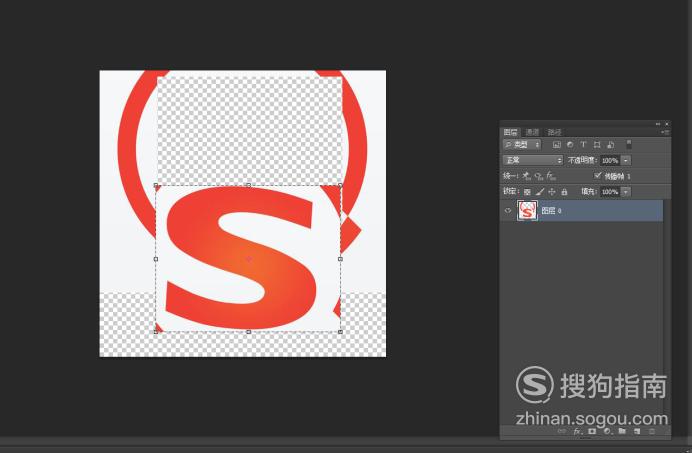
Task: Open the layer filter type (类型) dropdown
Action: click(522, 144)
